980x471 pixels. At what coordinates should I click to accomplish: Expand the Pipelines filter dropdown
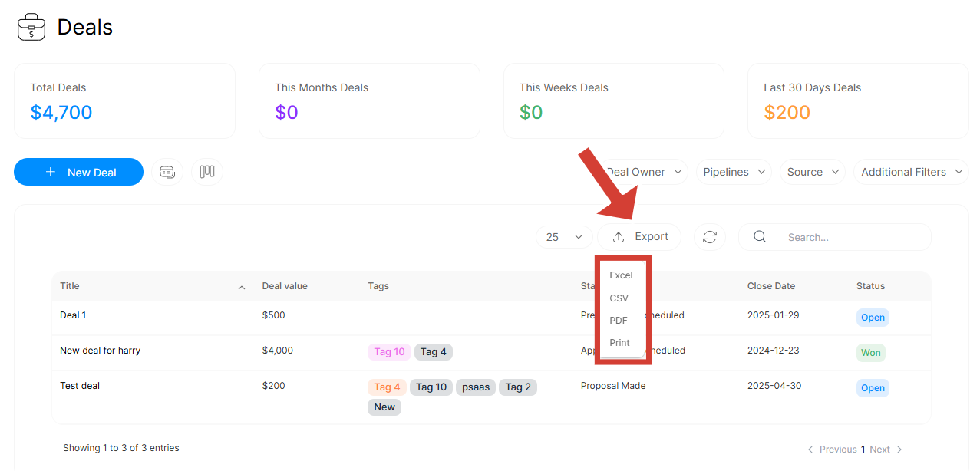(733, 172)
